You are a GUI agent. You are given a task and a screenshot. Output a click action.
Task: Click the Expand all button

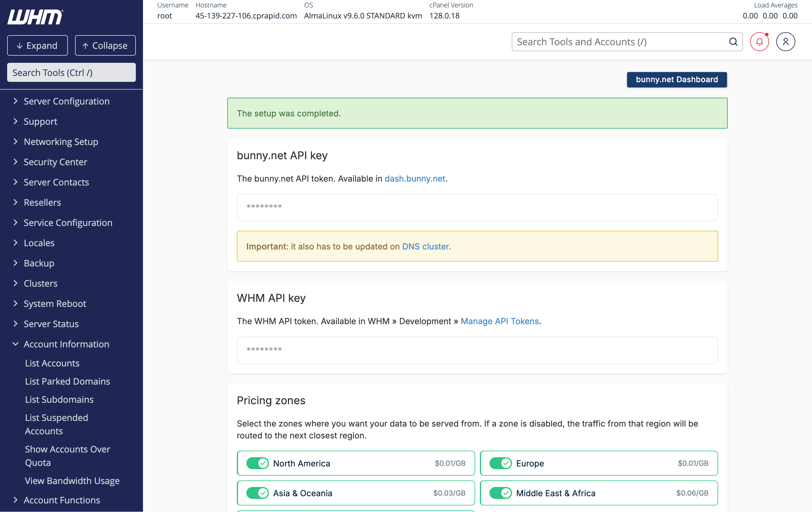click(38, 45)
